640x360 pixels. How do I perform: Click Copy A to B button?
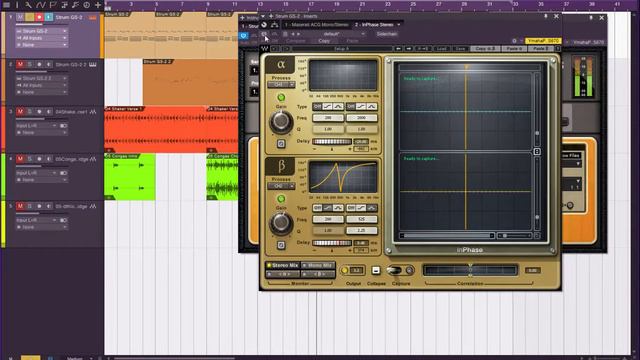(484, 49)
